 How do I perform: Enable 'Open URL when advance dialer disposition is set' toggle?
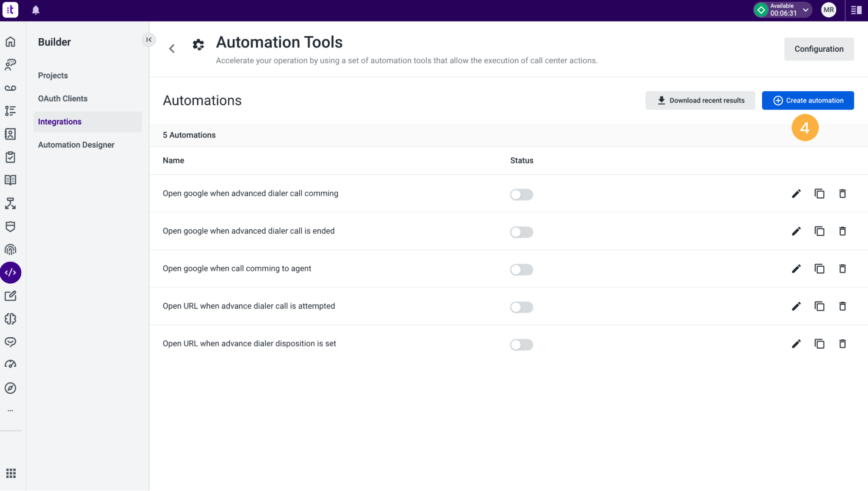point(521,345)
